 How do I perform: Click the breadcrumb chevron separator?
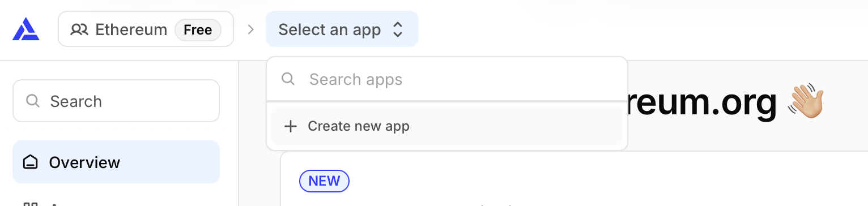point(250,29)
